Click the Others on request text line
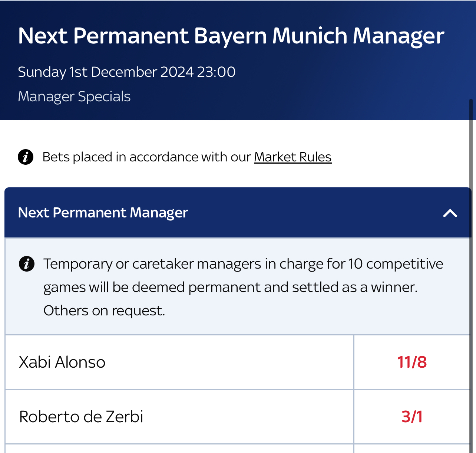 (x=104, y=311)
